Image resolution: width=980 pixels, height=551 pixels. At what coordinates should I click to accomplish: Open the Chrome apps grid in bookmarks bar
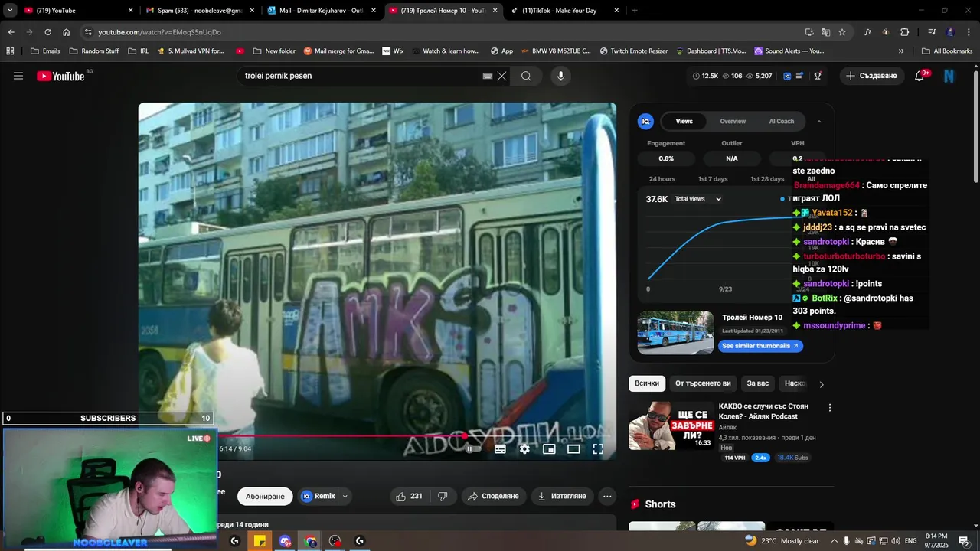pos(10,51)
